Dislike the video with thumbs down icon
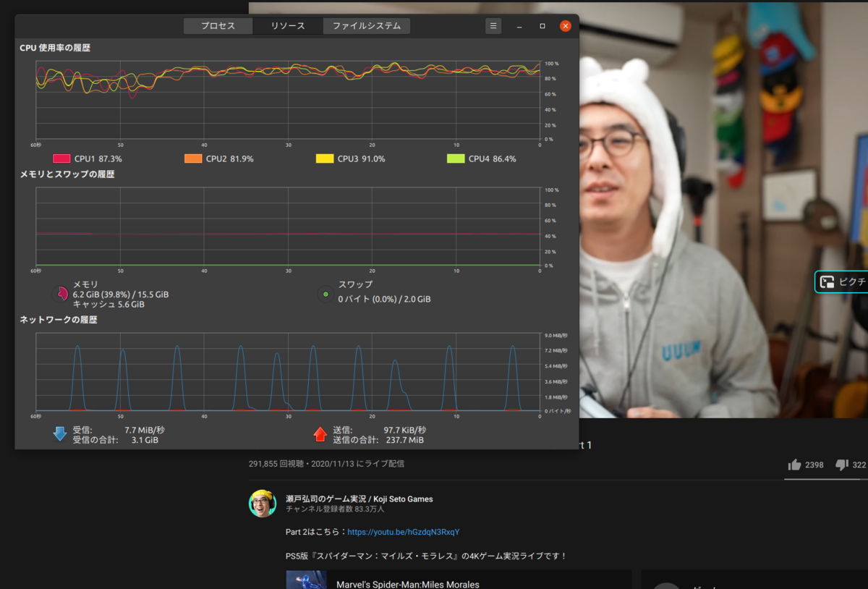This screenshot has height=589, width=868. tap(841, 465)
